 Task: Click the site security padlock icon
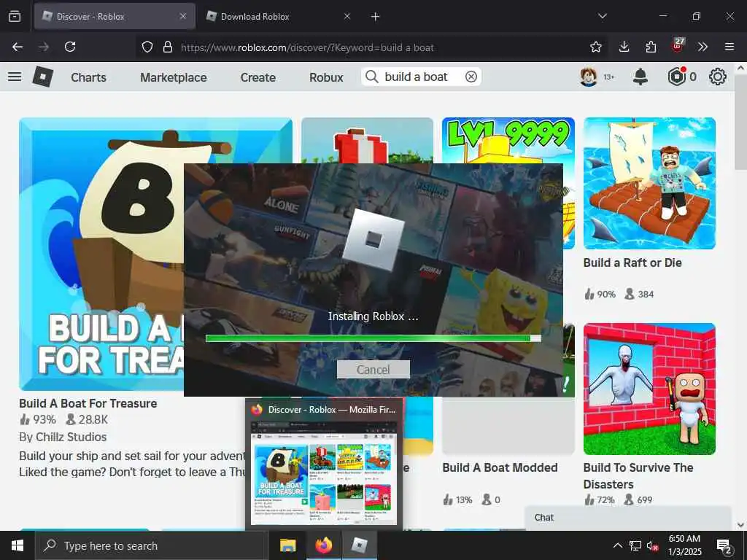coord(167,47)
